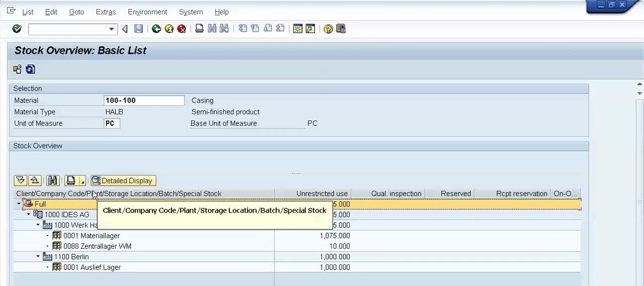Click the Qual. inspection column header
Image resolution: width=644 pixels, height=286 pixels.
(x=387, y=193)
